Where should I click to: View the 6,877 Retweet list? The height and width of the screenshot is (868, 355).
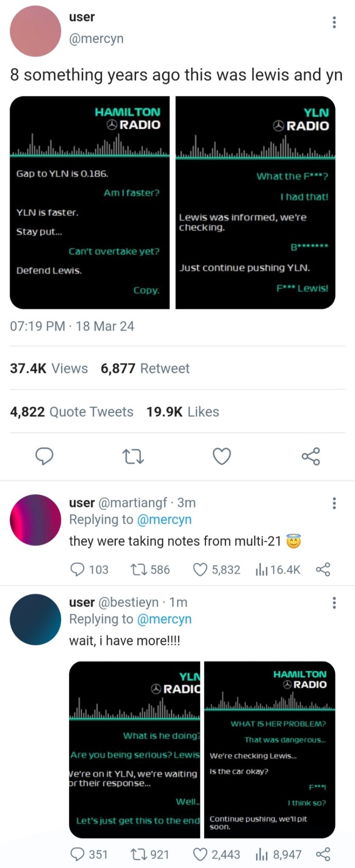tap(145, 368)
